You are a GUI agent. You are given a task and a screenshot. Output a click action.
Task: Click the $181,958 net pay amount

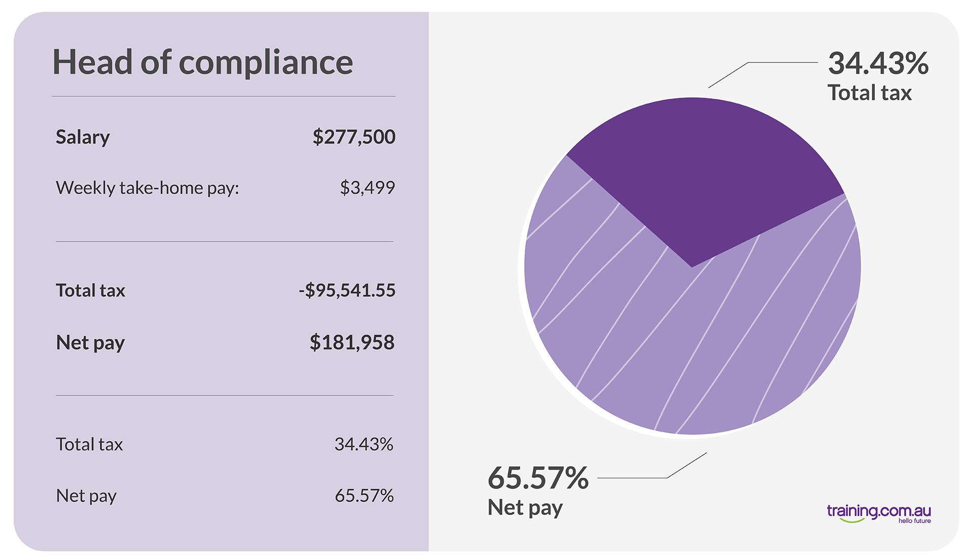click(x=352, y=343)
